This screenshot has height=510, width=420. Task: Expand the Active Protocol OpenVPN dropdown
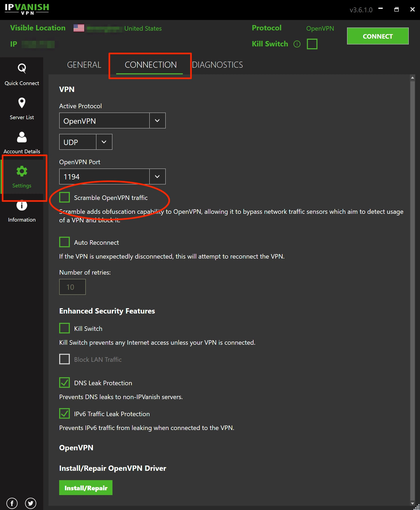(112, 121)
